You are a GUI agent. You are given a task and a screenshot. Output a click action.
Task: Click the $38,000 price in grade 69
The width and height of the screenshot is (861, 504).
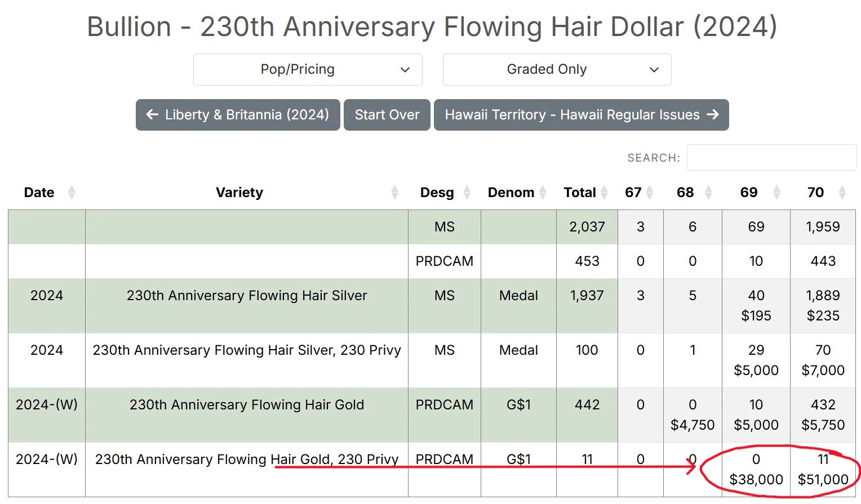point(756,479)
